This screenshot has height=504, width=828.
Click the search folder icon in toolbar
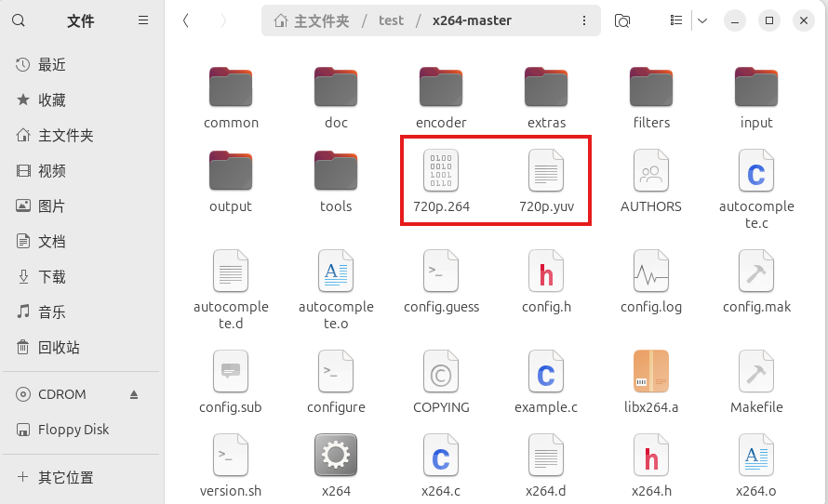click(622, 20)
